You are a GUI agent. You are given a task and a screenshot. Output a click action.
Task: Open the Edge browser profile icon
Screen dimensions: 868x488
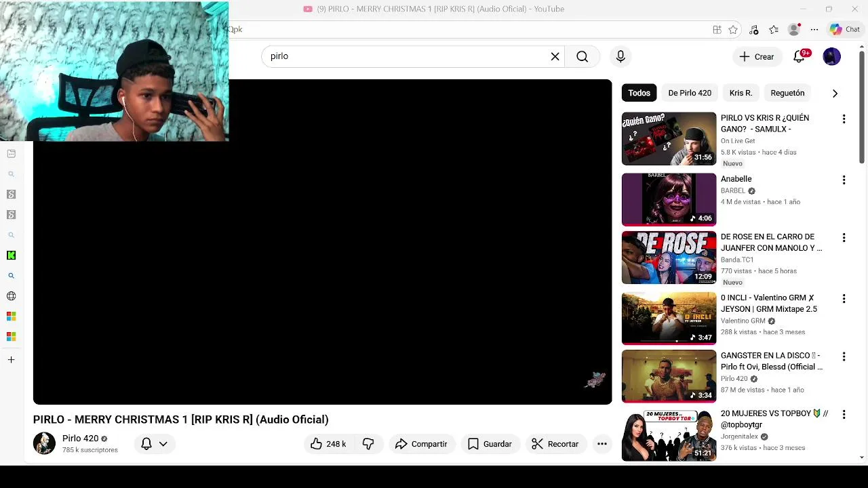click(x=794, y=29)
